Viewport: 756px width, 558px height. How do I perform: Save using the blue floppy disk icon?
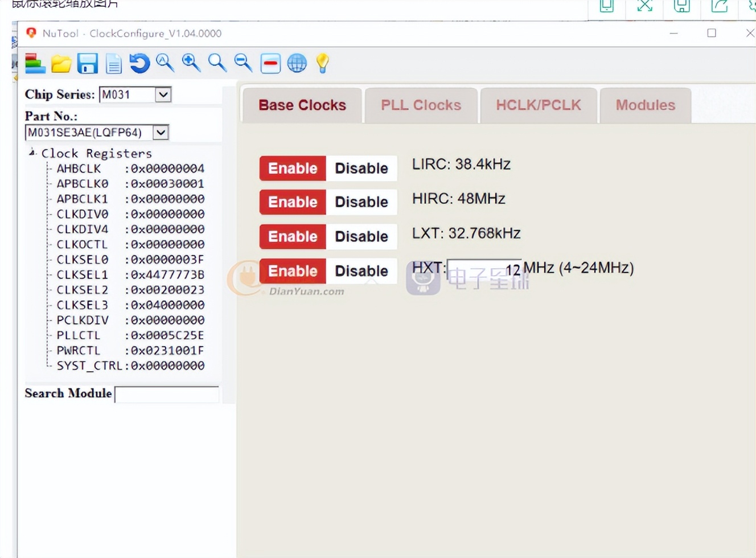(x=88, y=64)
